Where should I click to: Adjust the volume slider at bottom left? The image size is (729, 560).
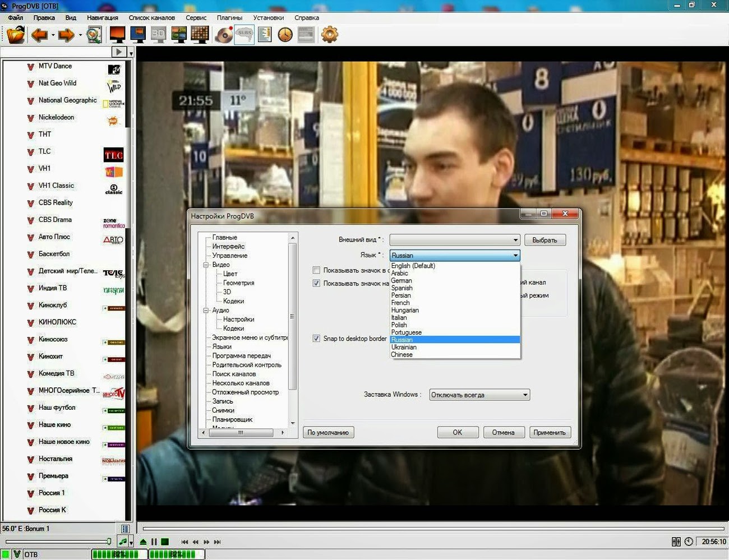point(58,542)
